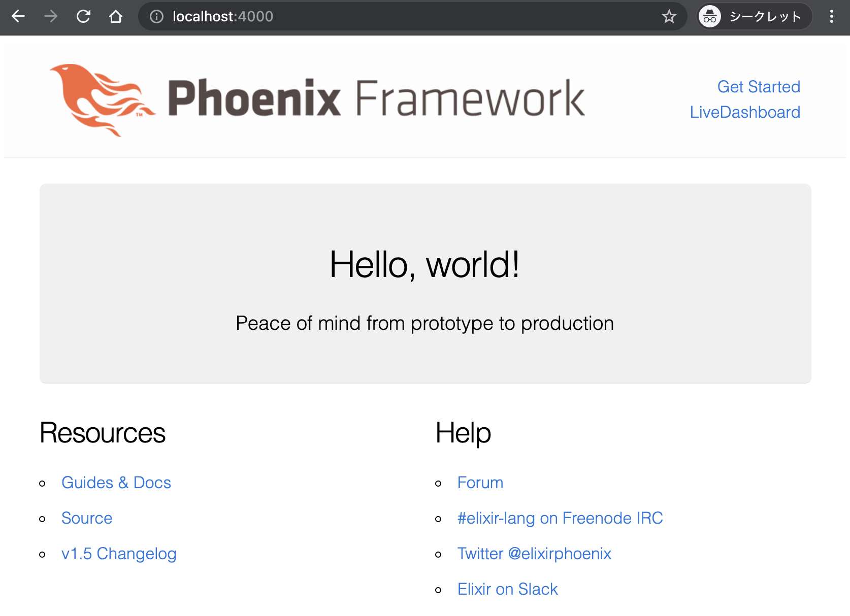This screenshot has width=850, height=616.
Task: Open the Source link
Action: (x=87, y=518)
